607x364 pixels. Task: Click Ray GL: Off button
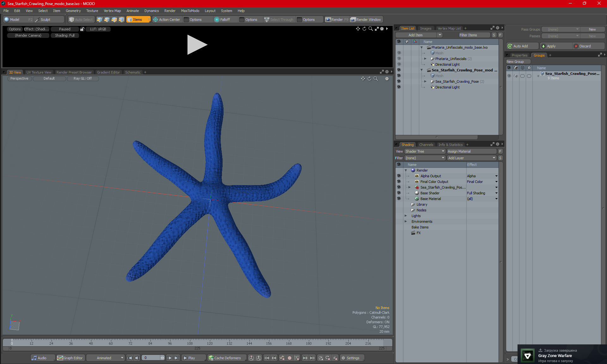83,79
